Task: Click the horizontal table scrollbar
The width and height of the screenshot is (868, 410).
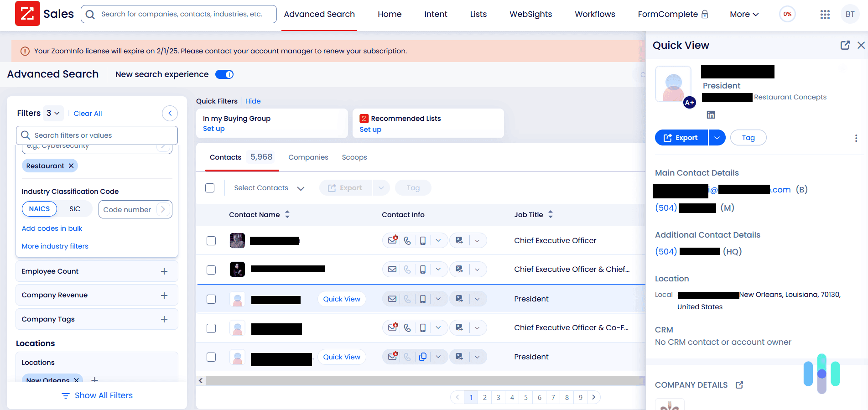Action: pos(425,380)
